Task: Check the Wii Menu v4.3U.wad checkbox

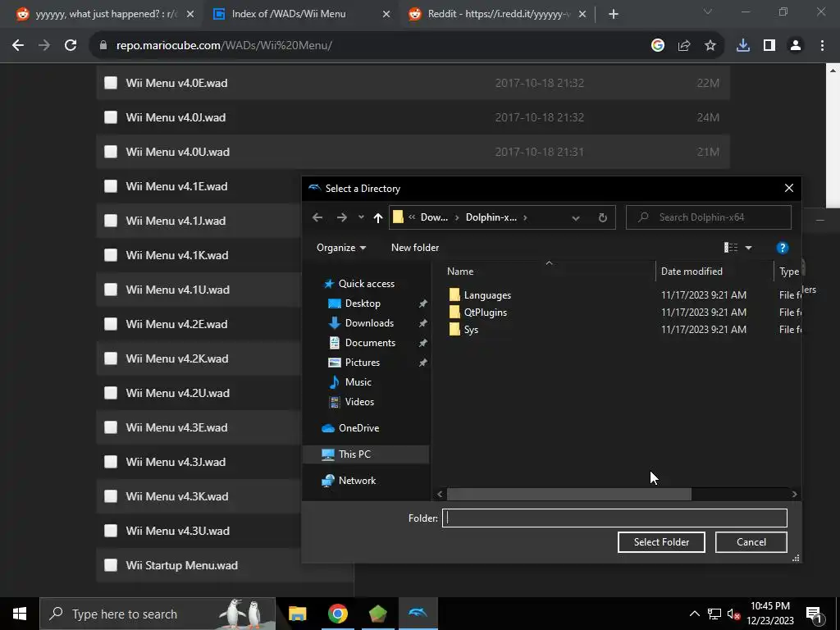Action: pyautogui.click(x=111, y=531)
